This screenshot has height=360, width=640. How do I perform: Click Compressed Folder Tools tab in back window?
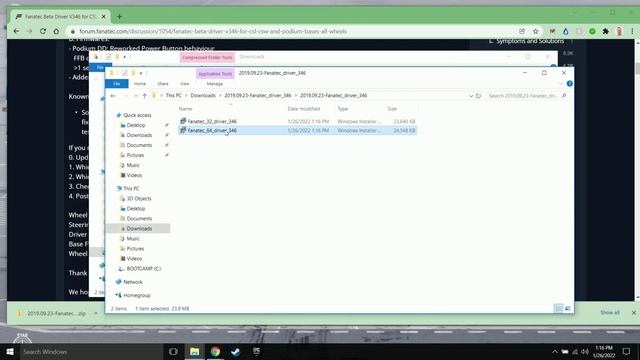coord(207,58)
